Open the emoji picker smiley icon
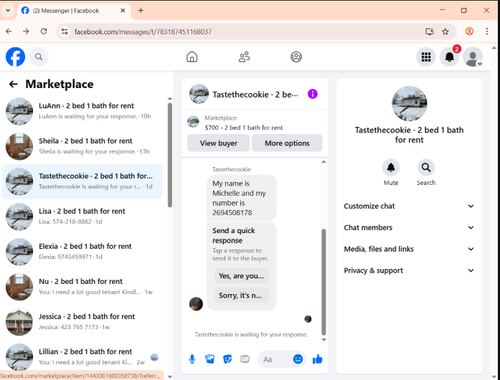Screen dimensions: 500x380 tap(298, 359)
